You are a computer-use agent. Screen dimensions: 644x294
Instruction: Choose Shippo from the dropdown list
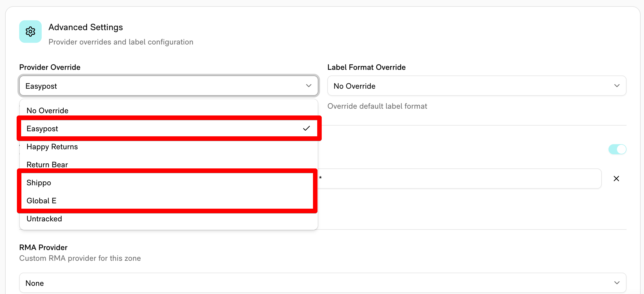(169, 182)
